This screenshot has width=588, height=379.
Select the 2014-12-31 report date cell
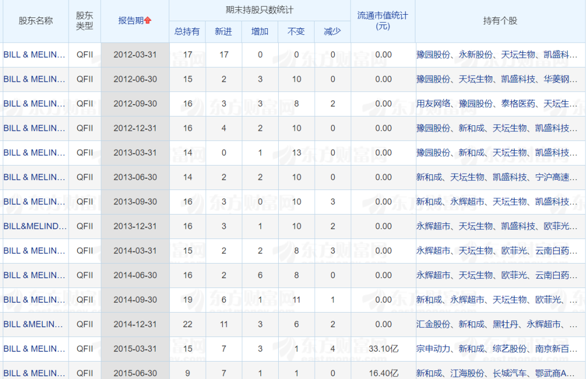coord(135,325)
